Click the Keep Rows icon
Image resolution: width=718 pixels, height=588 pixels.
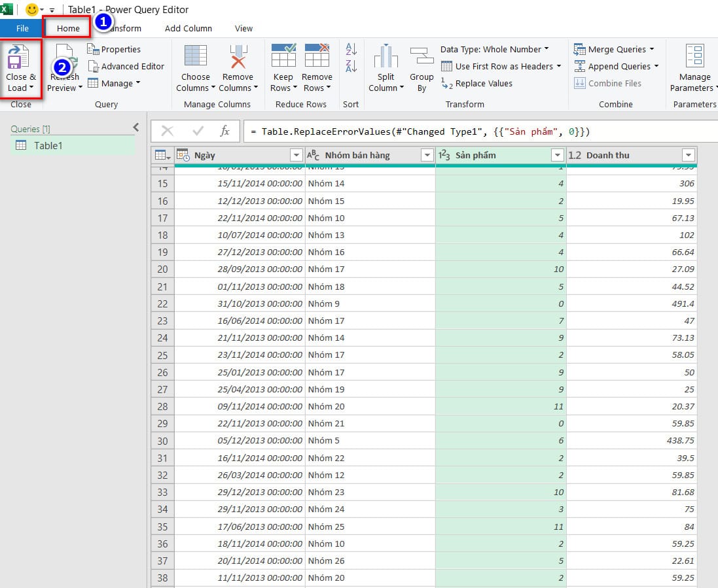pos(283,57)
